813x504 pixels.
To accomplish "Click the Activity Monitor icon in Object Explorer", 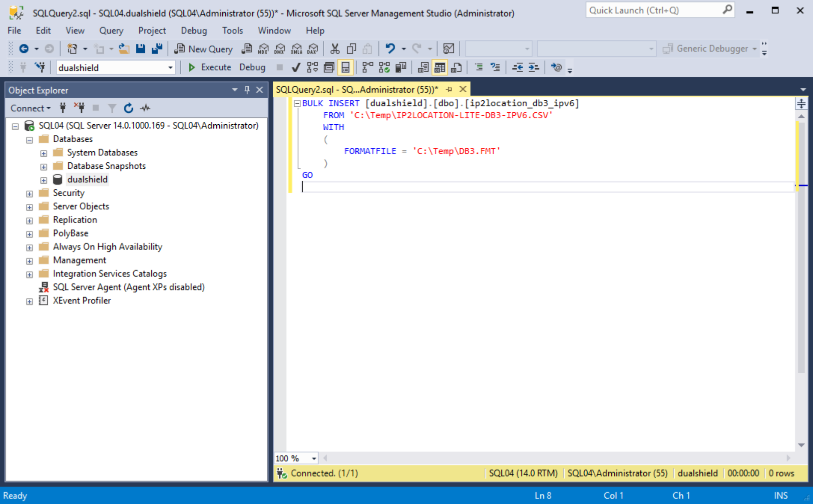I will pyautogui.click(x=145, y=108).
